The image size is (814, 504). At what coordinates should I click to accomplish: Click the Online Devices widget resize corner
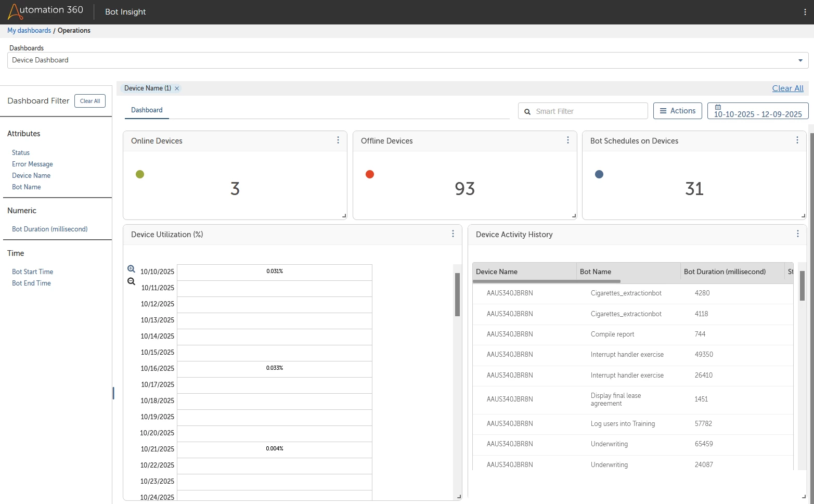pyautogui.click(x=344, y=216)
